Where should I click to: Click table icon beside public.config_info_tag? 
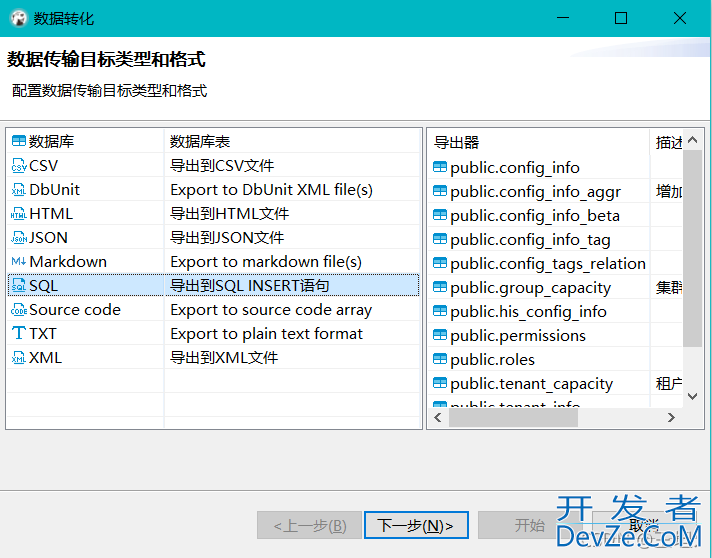click(x=440, y=239)
